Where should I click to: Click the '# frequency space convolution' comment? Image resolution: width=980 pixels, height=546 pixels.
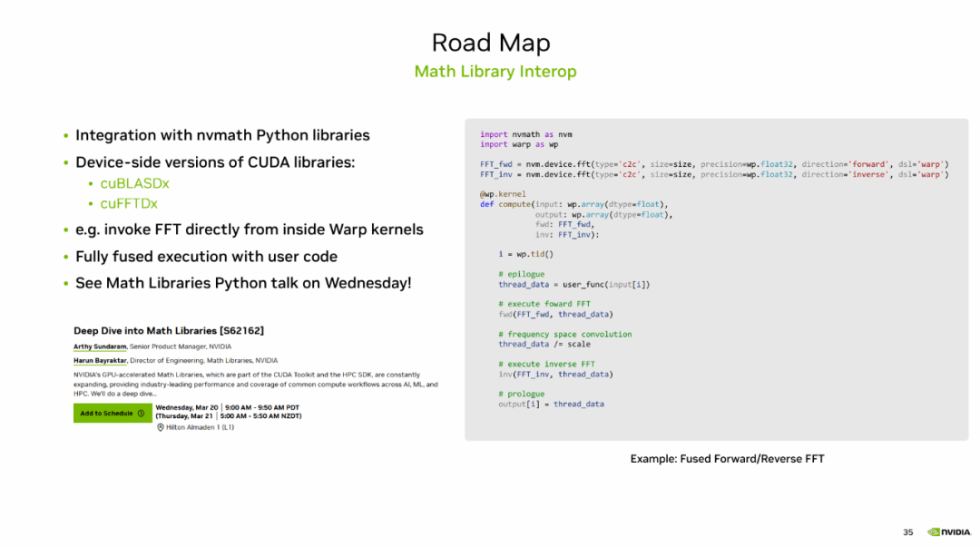point(565,335)
